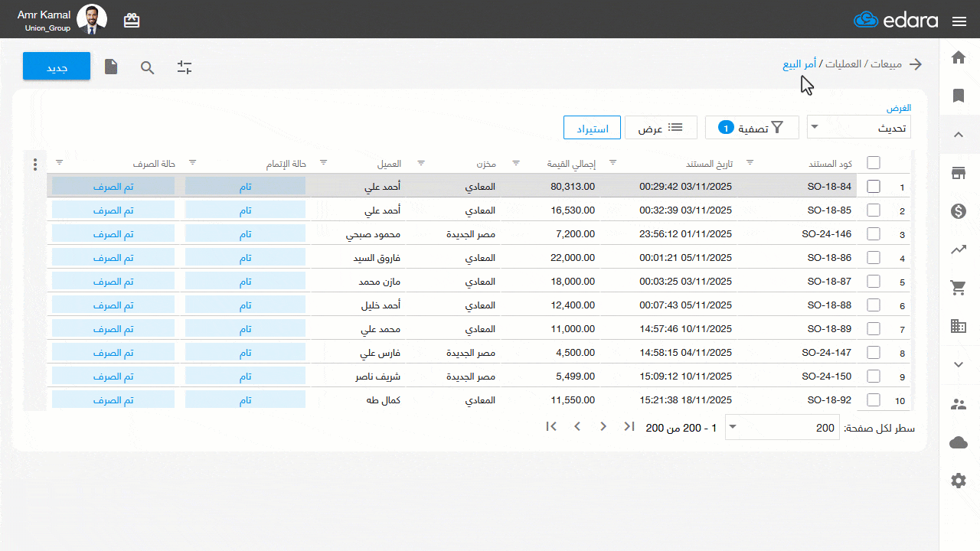The height and width of the screenshot is (551, 980).
Task: Toggle the select-all checkbox in the table header
Action: click(873, 162)
